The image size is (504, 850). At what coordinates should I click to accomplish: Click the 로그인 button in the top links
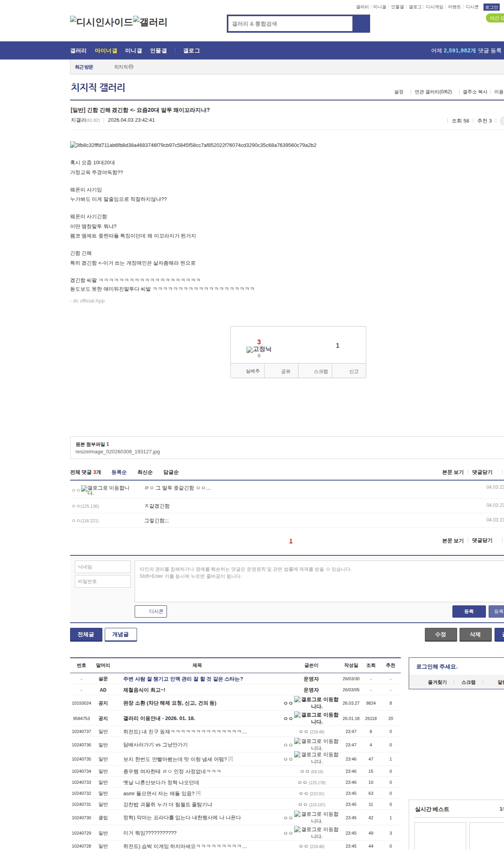click(491, 7)
